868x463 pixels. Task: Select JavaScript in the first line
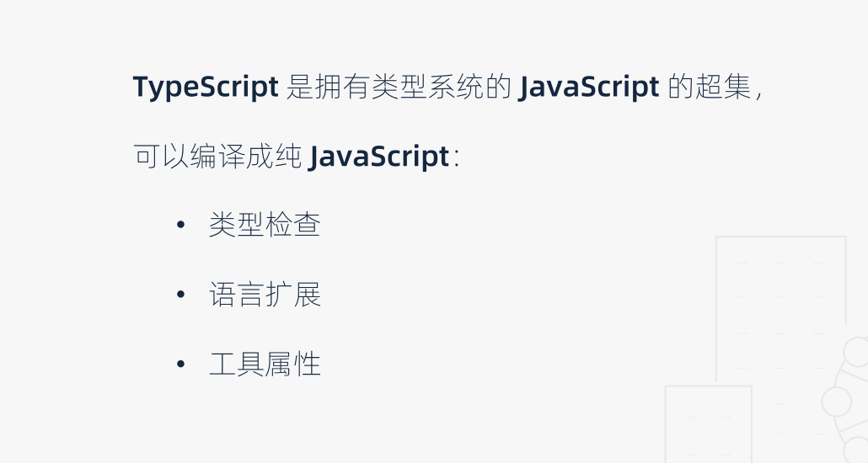point(587,88)
